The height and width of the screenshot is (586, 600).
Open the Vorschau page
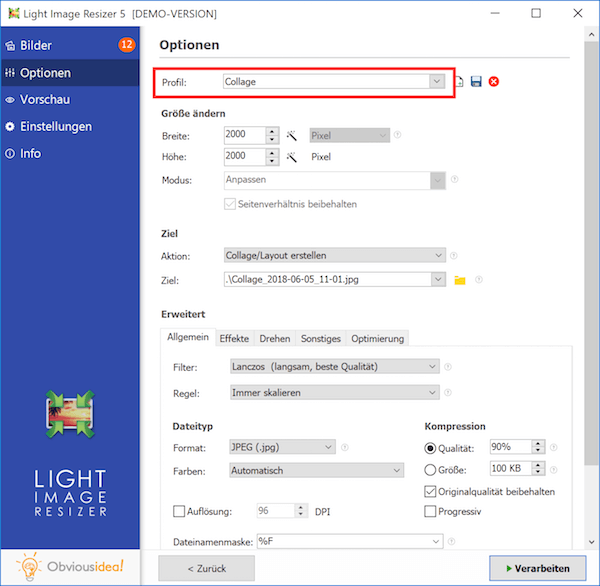[x=70, y=100]
